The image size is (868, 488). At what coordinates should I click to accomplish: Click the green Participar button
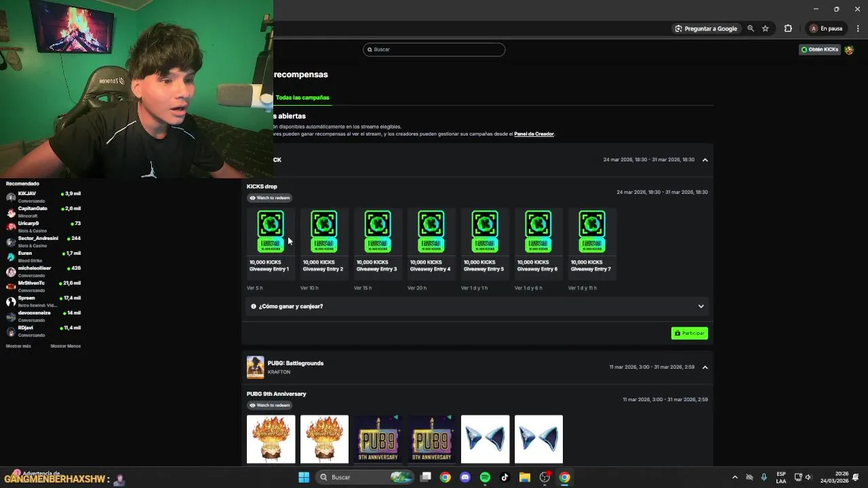click(690, 333)
